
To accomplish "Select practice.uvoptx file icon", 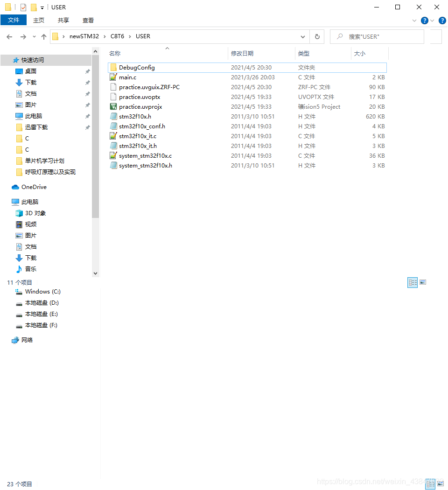I will click(113, 97).
